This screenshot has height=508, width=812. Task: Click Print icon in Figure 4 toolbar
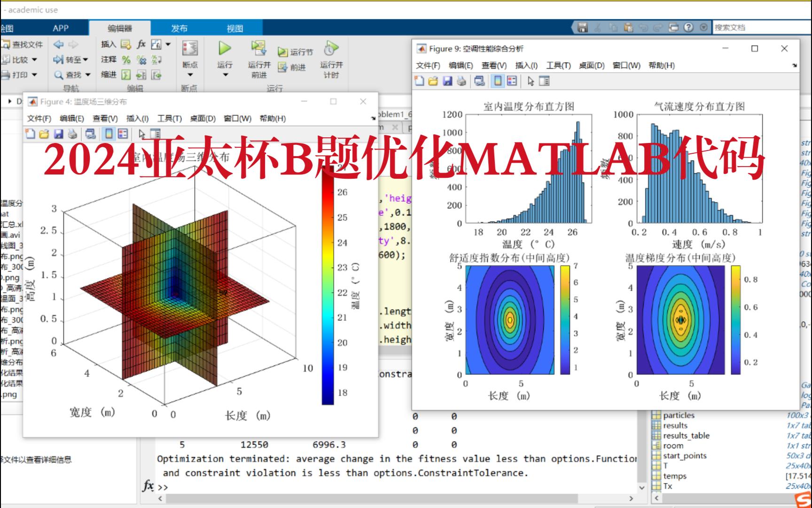[x=72, y=134]
